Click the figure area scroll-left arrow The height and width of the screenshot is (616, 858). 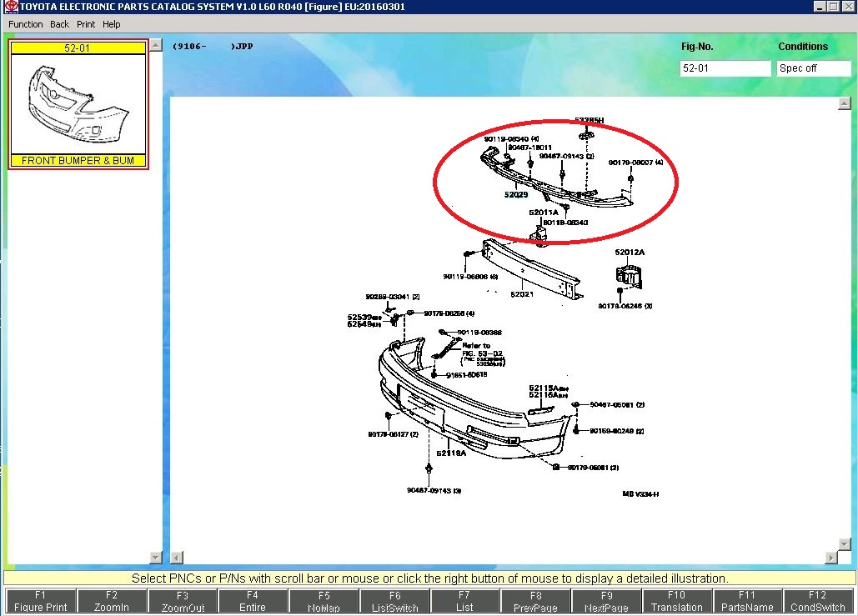[177, 558]
